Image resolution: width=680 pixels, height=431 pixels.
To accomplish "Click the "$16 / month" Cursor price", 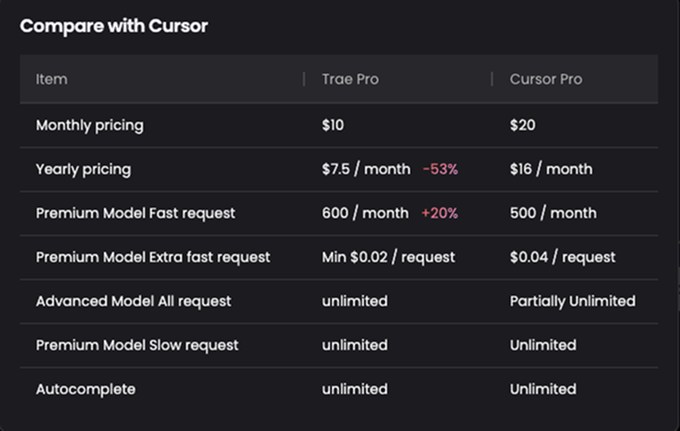I will coord(551,170).
